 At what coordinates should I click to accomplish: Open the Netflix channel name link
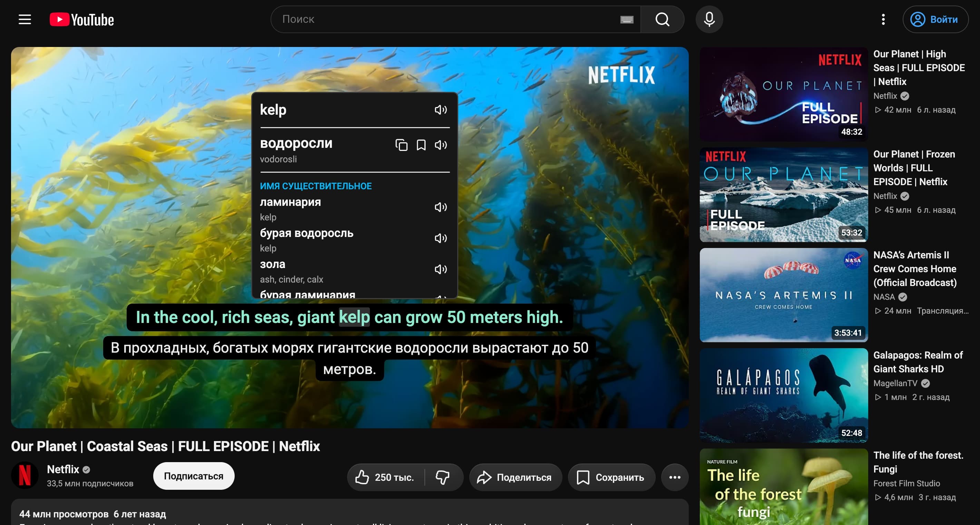(x=63, y=469)
